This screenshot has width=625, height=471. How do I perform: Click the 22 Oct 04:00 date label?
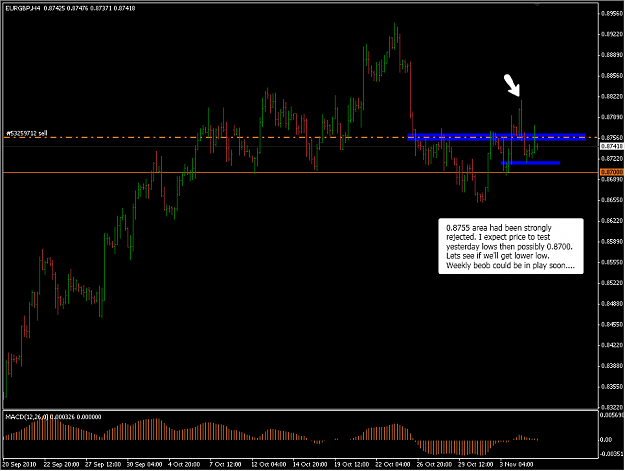[x=393, y=465]
